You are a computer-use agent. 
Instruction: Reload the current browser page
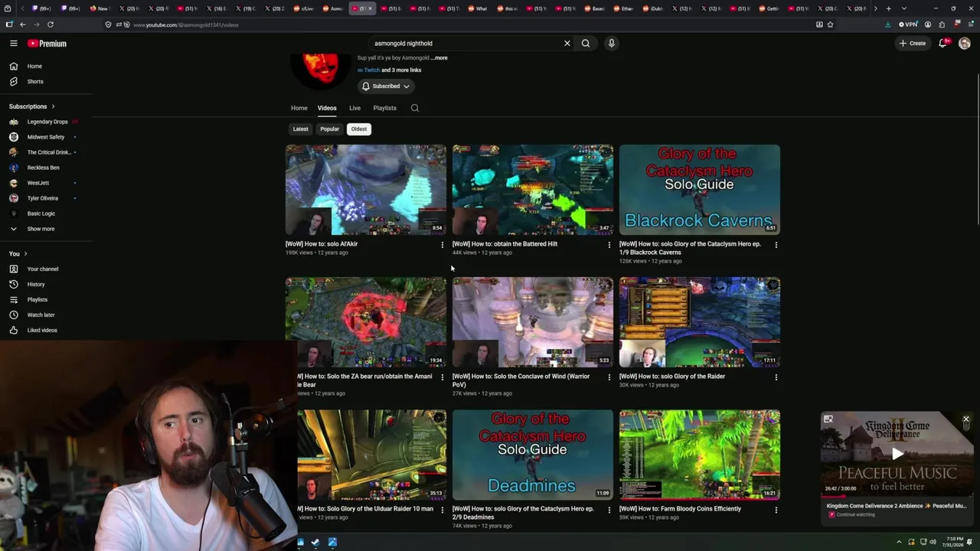(x=51, y=24)
